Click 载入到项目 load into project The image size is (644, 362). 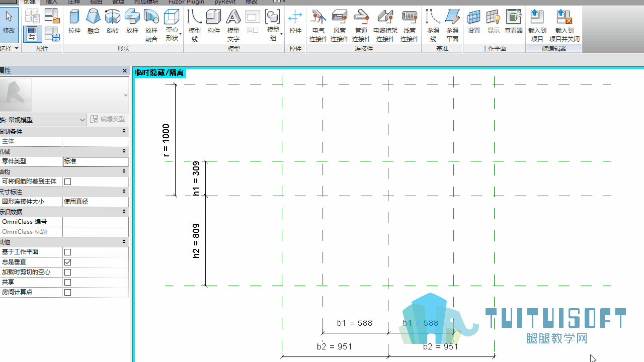coord(537,25)
